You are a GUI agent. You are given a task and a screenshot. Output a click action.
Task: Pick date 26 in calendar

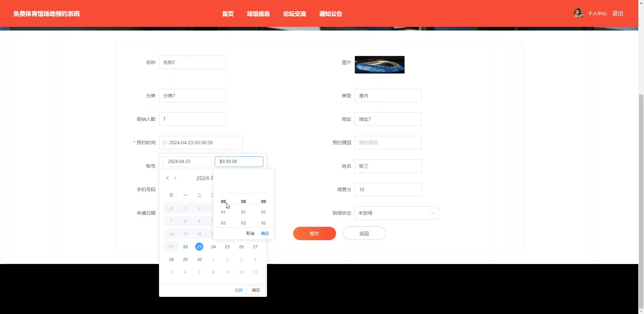pyautogui.click(x=241, y=247)
